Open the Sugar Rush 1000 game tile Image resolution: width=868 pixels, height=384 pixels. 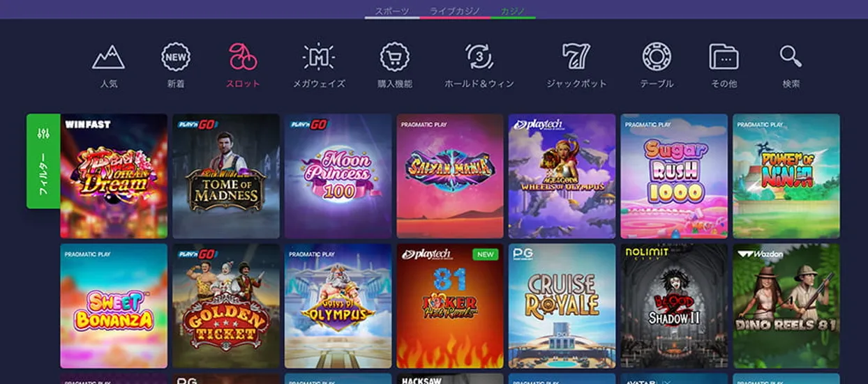pyautogui.click(x=674, y=176)
